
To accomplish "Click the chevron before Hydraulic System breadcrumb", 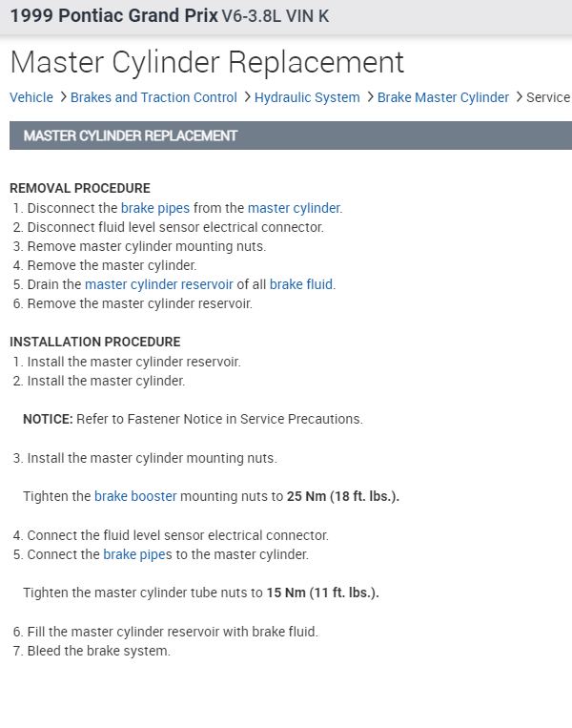I will coord(246,97).
